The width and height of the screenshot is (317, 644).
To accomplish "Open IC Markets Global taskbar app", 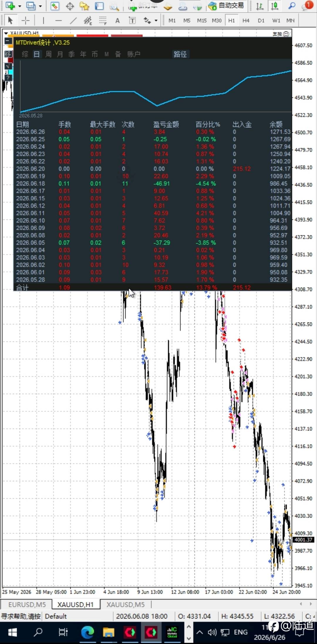I will (172, 632).
